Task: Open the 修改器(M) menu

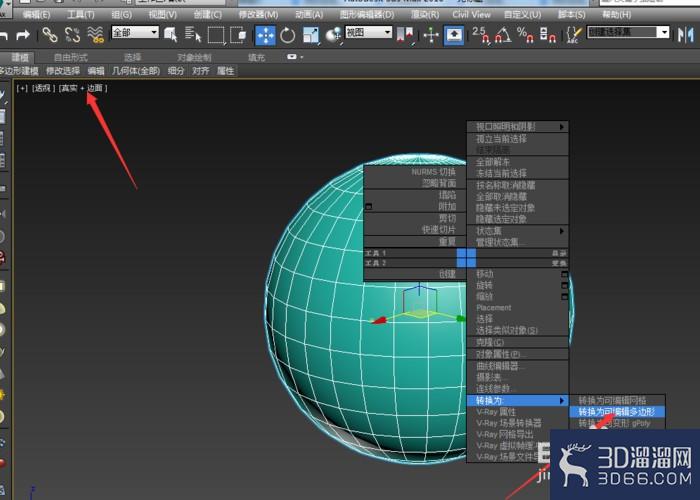Action: click(x=258, y=15)
